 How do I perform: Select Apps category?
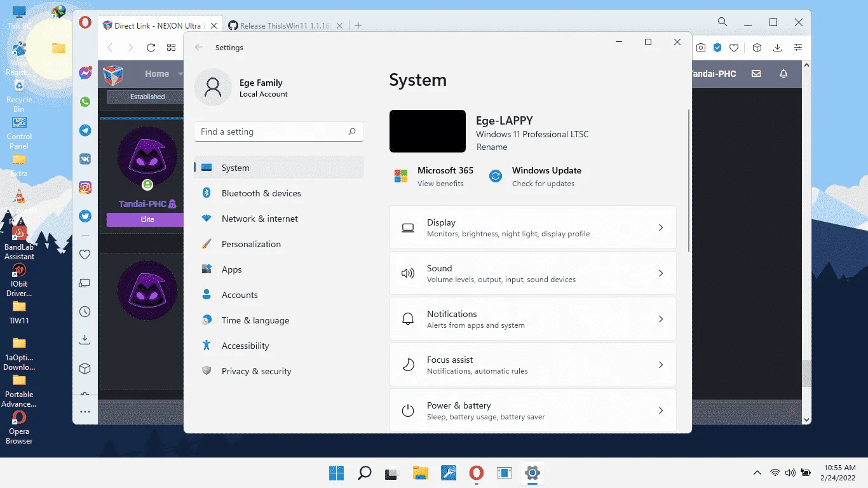pyautogui.click(x=279, y=269)
